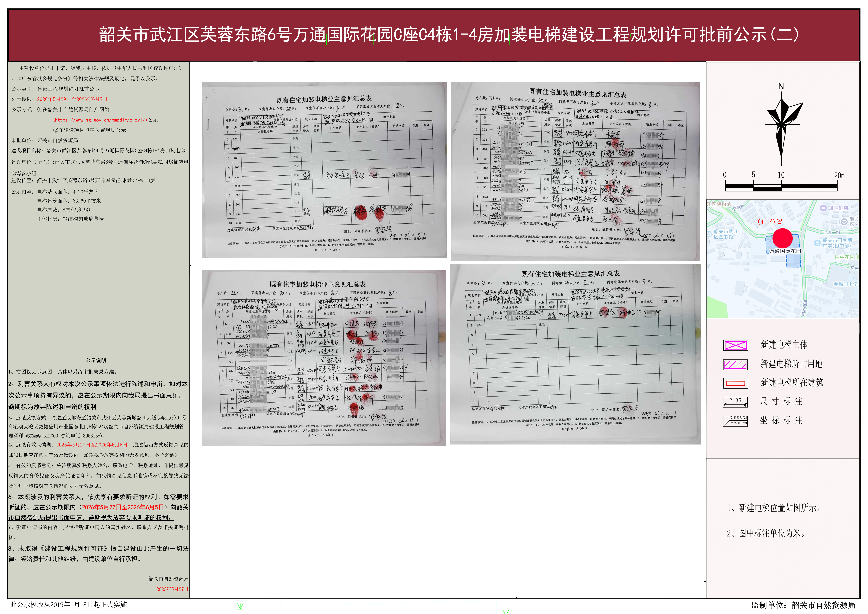Click underlined note 2 about 利害关系人
Screen dimensions: 868x614
coord(98,396)
